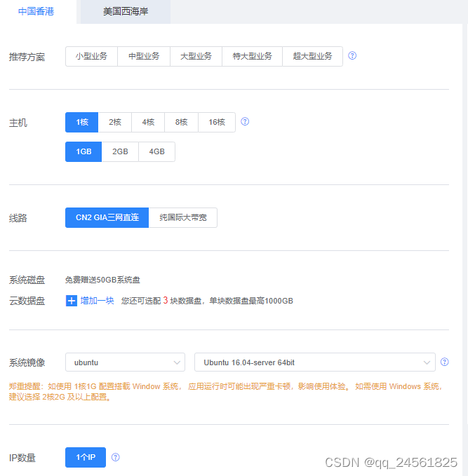Choose 1核 CPU option
468x476 pixels.
click(x=82, y=122)
